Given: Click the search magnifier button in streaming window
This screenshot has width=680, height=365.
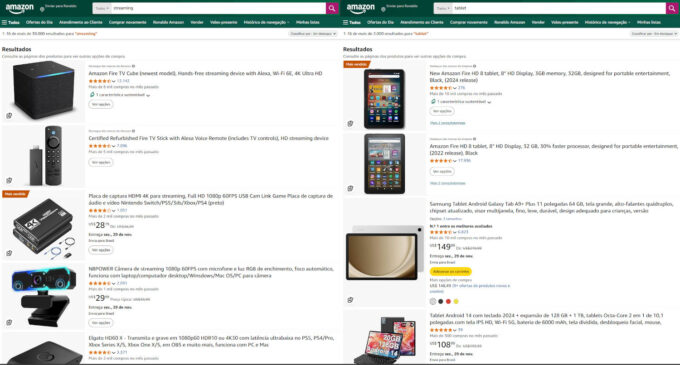Looking at the screenshot, I should (x=332, y=8).
